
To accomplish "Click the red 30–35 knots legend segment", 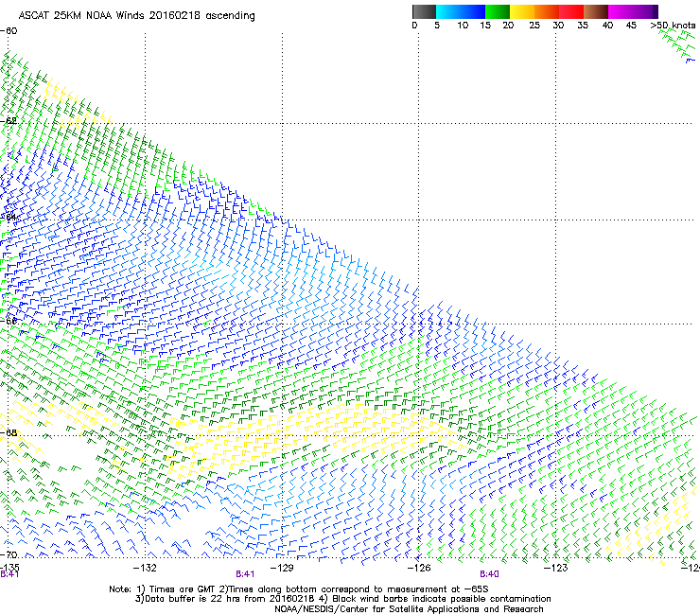I will click(x=571, y=11).
